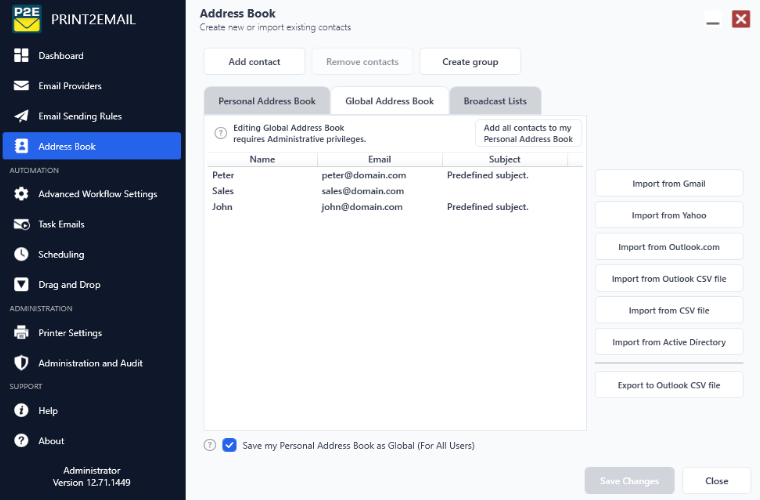Click the Add contact button
The image size is (760, 500).
[254, 62]
